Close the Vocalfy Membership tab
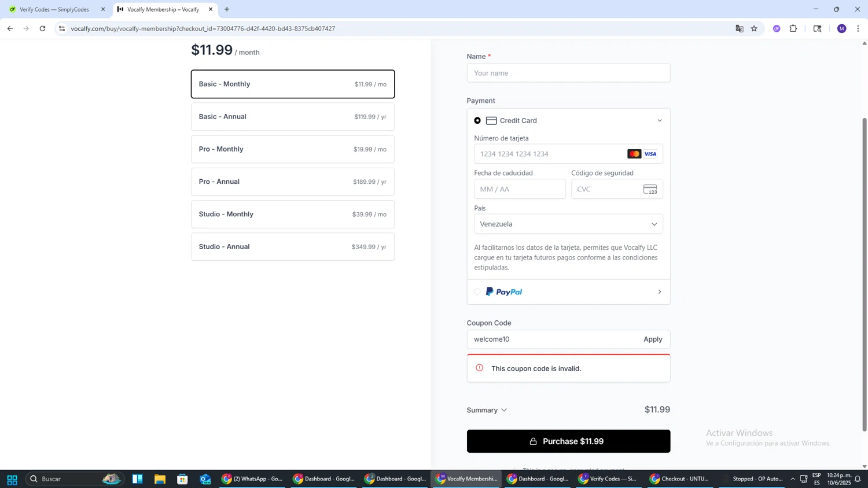Image resolution: width=868 pixels, height=488 pixels. (211, 9)
